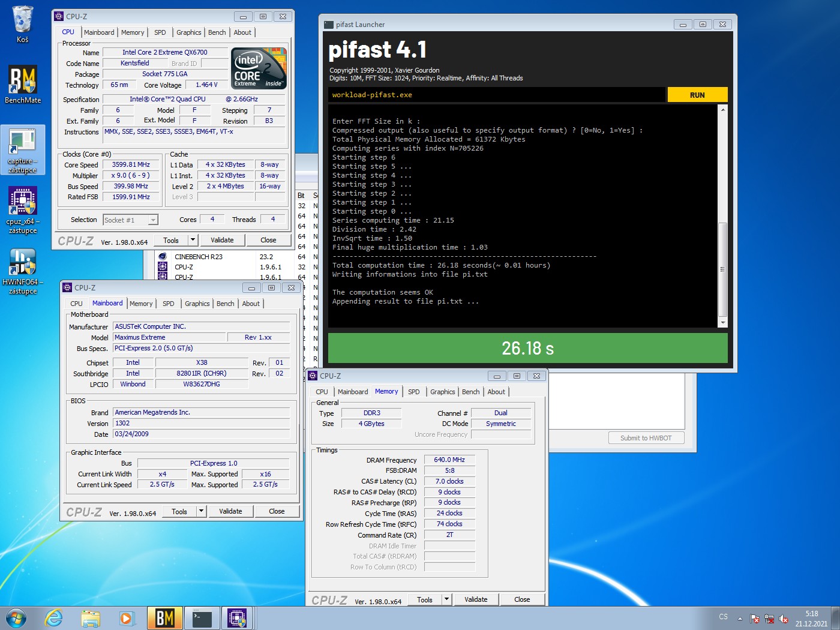Click the BIOS date 03/24/2009 field

[x=202, y=434]
